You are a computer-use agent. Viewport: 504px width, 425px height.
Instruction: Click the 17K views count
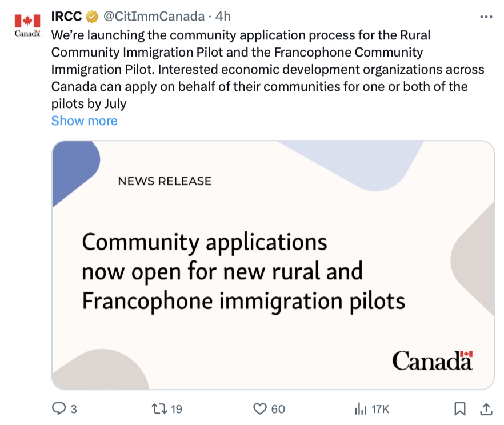[380, 409]
